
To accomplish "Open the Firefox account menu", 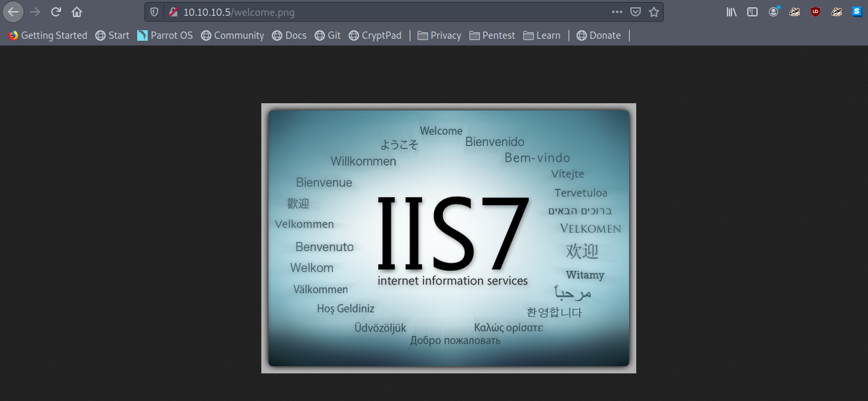I will click(773, 12).
